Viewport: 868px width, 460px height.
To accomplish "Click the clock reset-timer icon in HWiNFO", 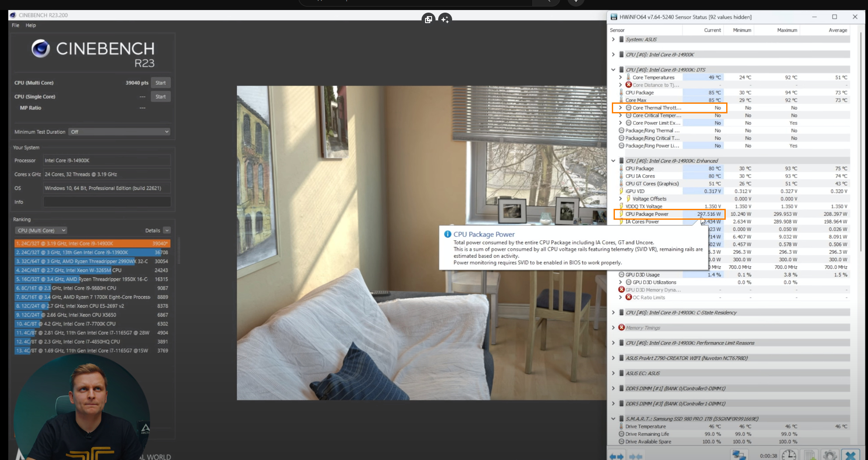I will (x=789, y=455).
